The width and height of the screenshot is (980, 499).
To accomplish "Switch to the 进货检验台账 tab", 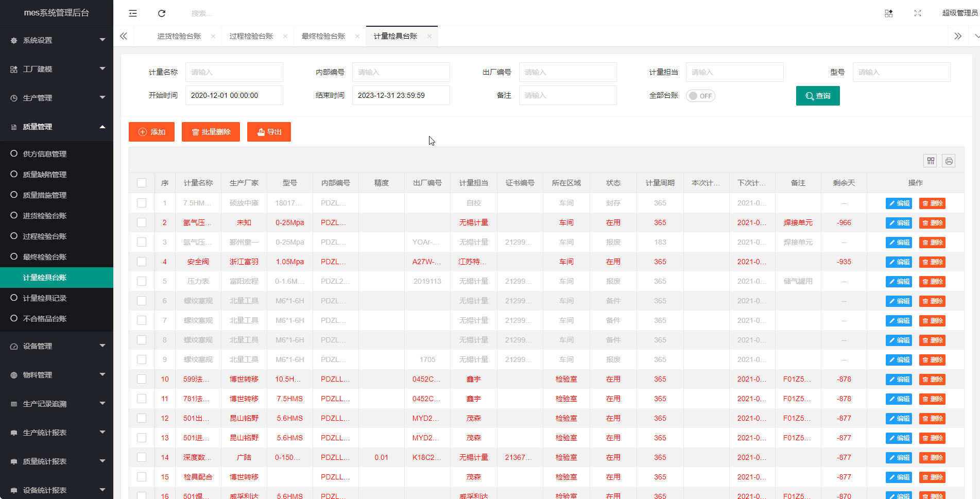I will [x=179, y=36].
